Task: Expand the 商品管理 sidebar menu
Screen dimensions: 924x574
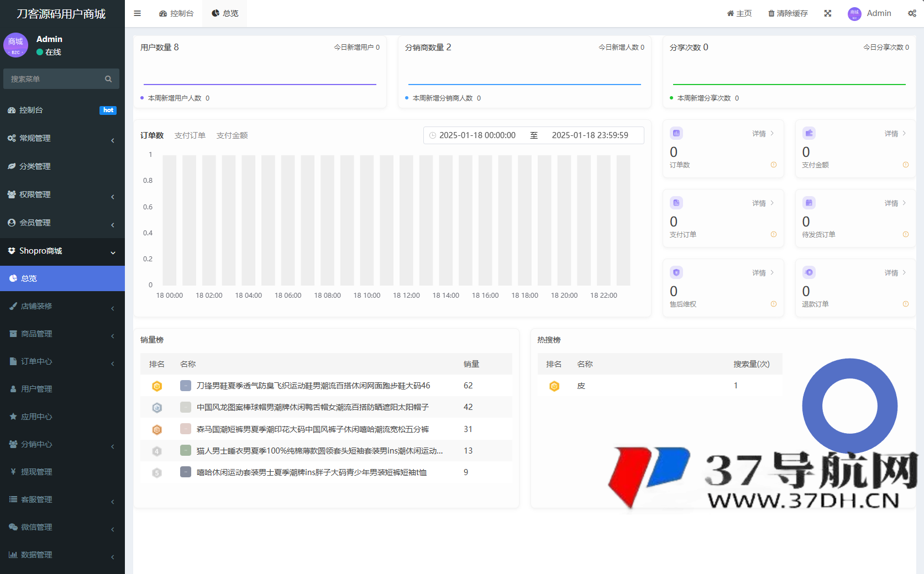Action: [36, 334]
